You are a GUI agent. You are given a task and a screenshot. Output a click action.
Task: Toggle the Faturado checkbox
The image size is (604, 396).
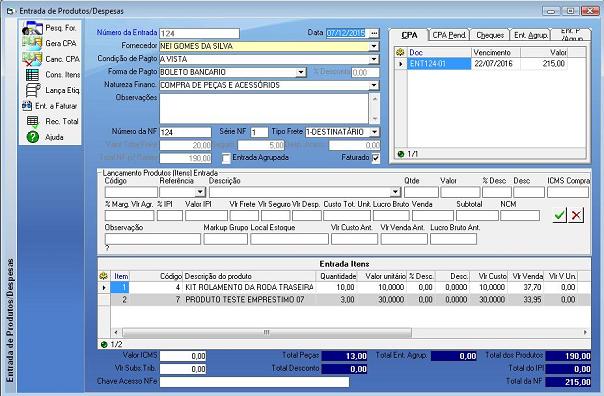click(x=376, y=158)
